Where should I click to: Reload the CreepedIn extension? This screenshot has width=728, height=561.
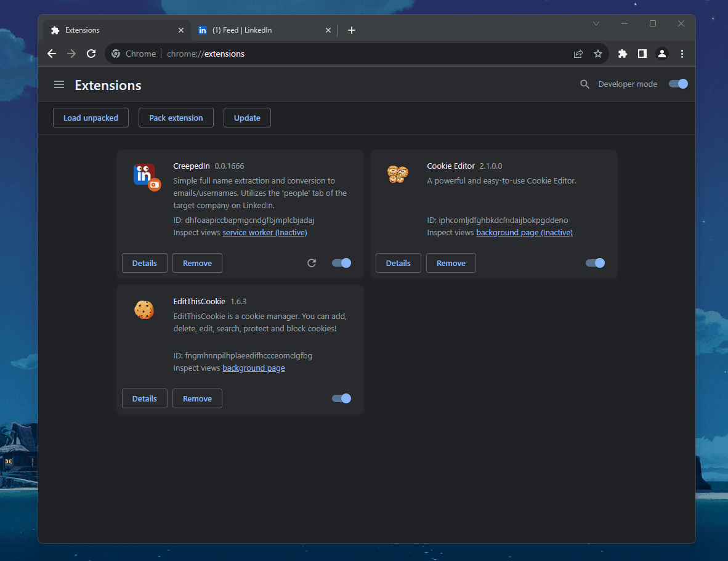point(312,263)
